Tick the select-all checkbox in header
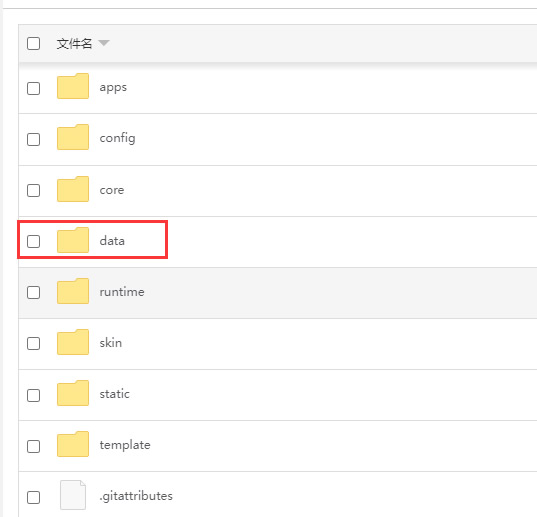Viewport: 537px width, 517px height. tap(34, 43)
